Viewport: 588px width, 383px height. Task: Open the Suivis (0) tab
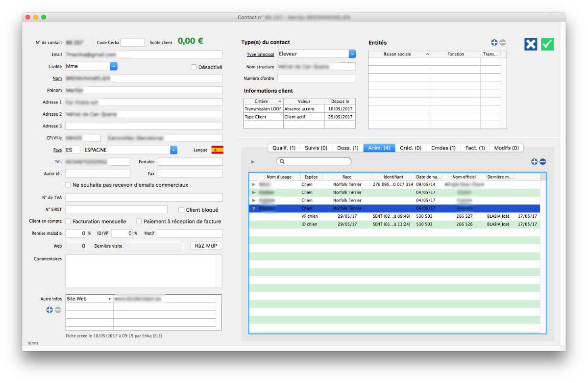tap(316, 148)
